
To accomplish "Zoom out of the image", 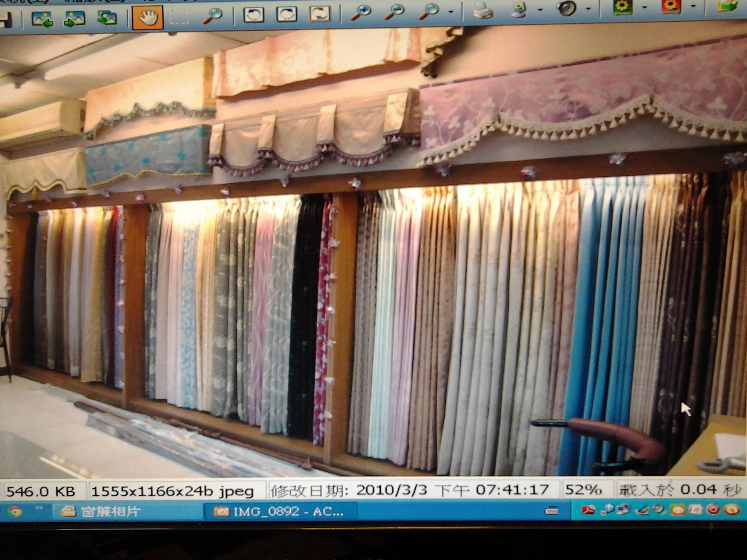I will [394, 12].
